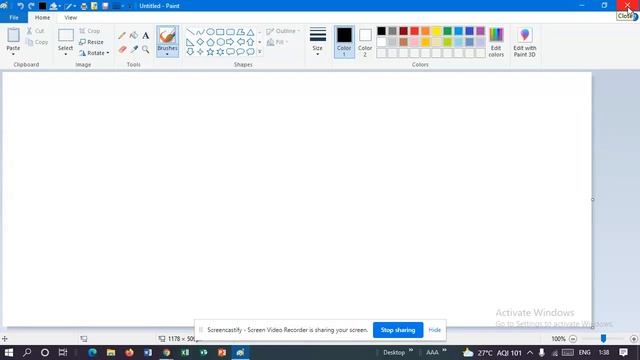This screenshot has height=360, width=640.
Task: Pick the red color swatch
Action: (x=414, y=31)
